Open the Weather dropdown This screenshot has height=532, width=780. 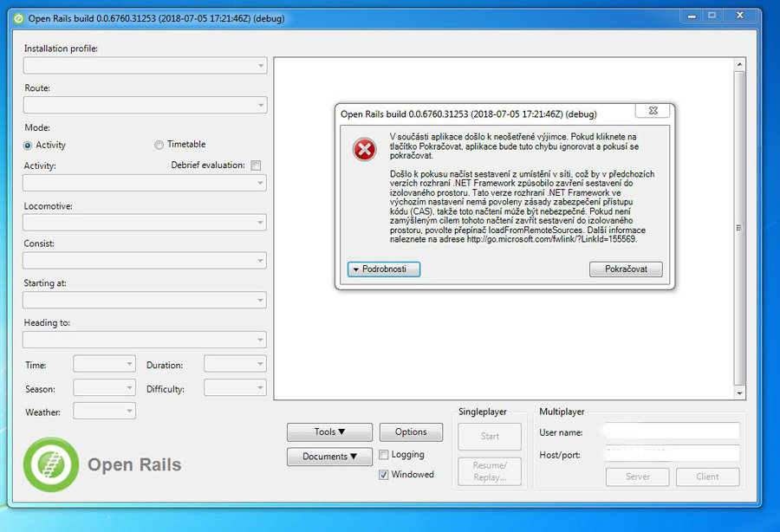point(105,411)
